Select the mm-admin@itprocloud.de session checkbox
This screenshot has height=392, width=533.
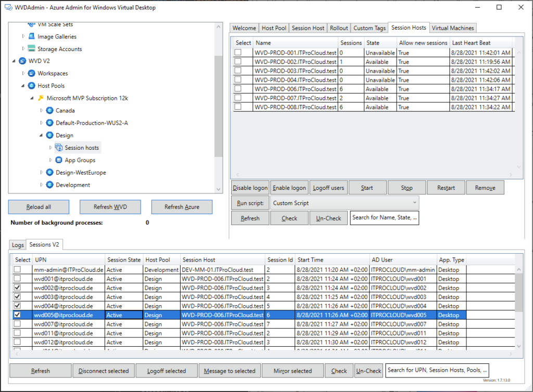18,270
